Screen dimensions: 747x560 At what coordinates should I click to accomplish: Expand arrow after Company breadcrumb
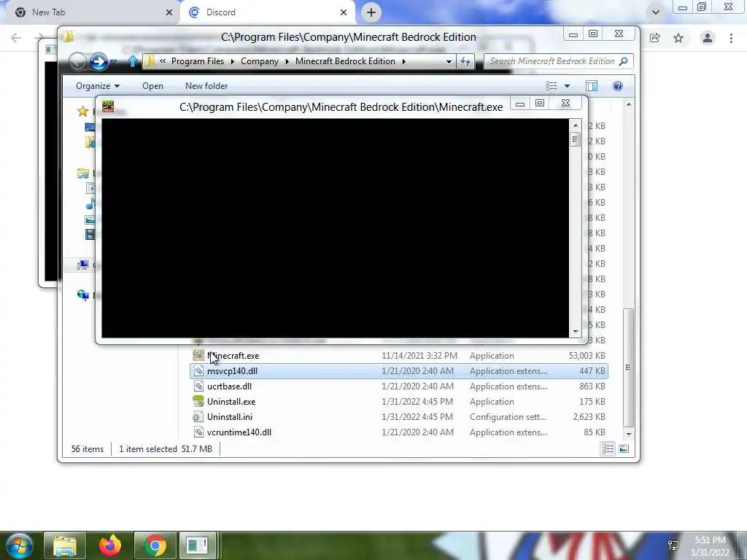click(287, 61)
